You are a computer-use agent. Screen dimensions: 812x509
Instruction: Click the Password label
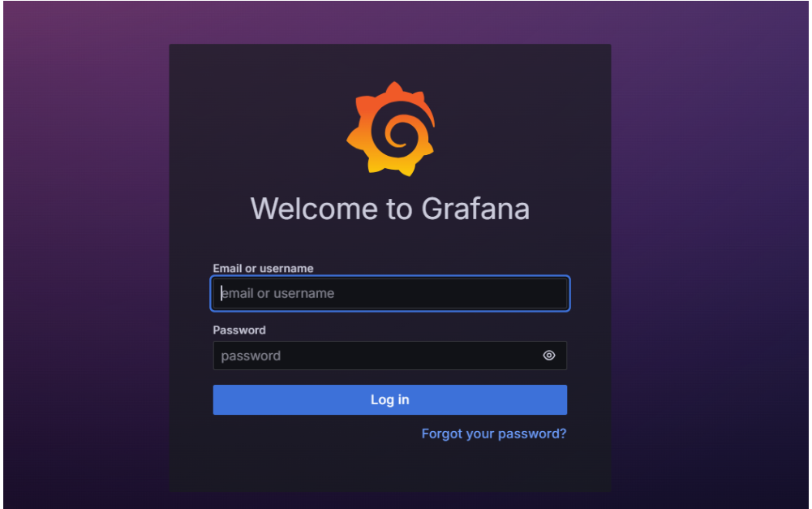coord(239,330)
